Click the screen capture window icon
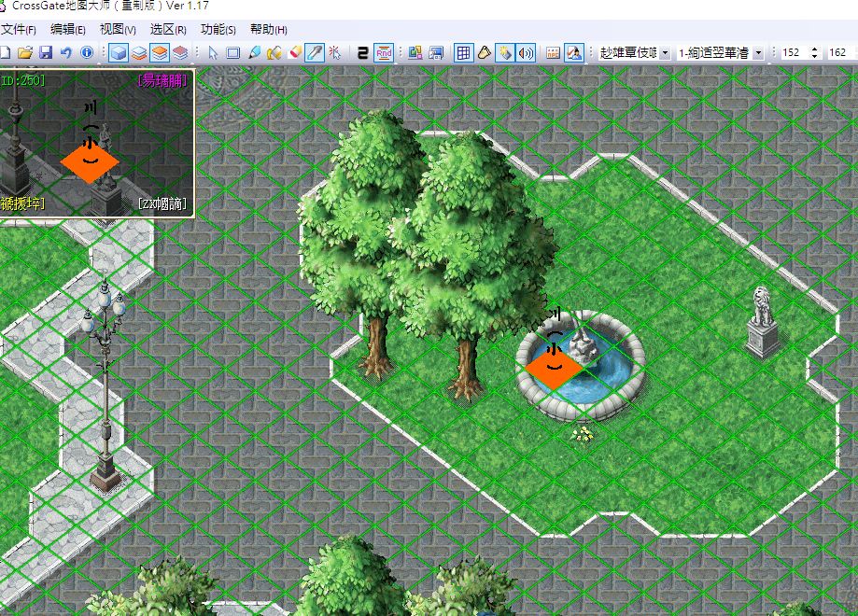Screen dimensions: 858x616 coord(436,53)
